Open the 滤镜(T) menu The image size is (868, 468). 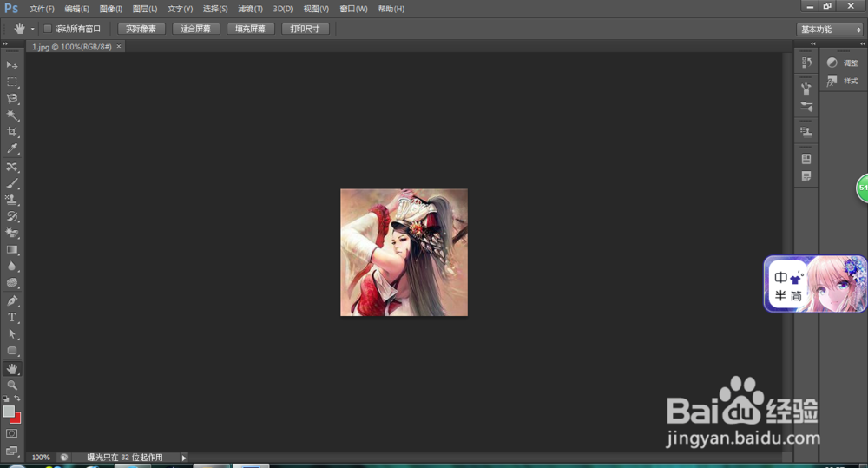tap(250, 9)
